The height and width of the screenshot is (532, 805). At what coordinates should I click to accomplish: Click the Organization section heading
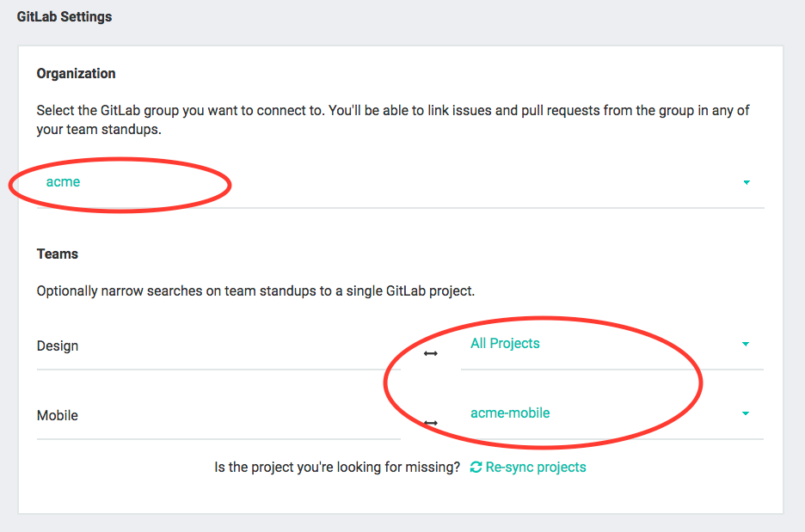click(x=76, y=73)
